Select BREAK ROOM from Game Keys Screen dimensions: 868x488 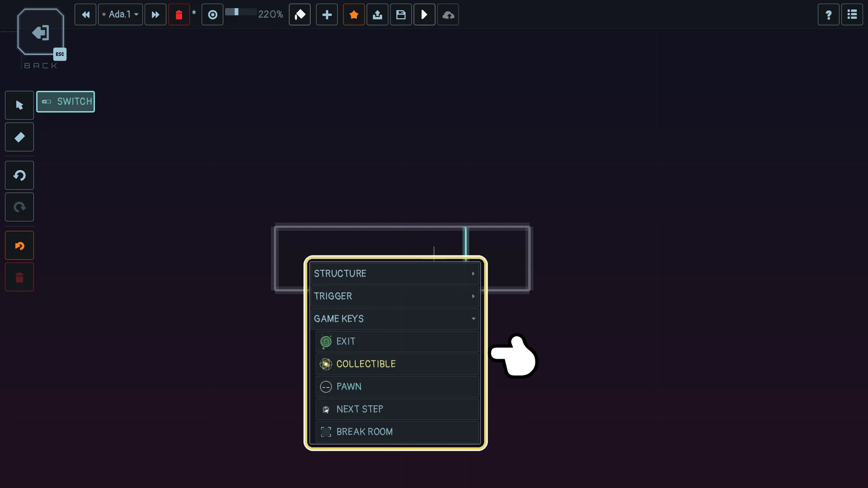[x=397, y=432]
